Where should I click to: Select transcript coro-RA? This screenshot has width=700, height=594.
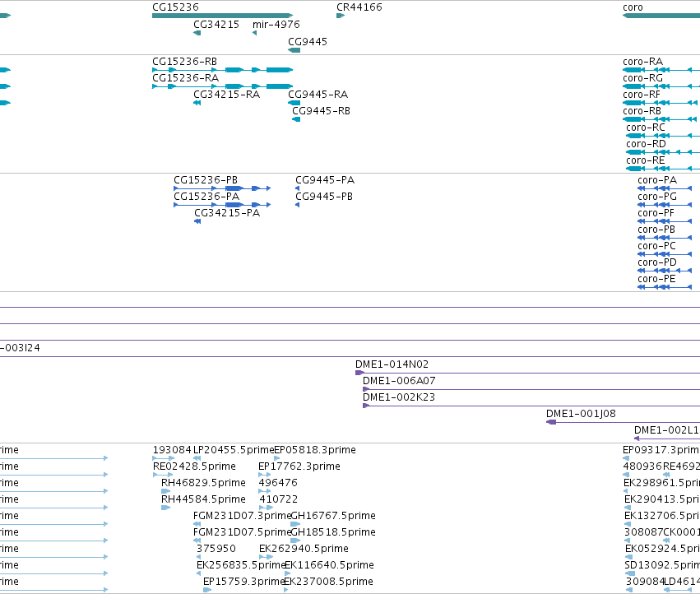[643, 62]
